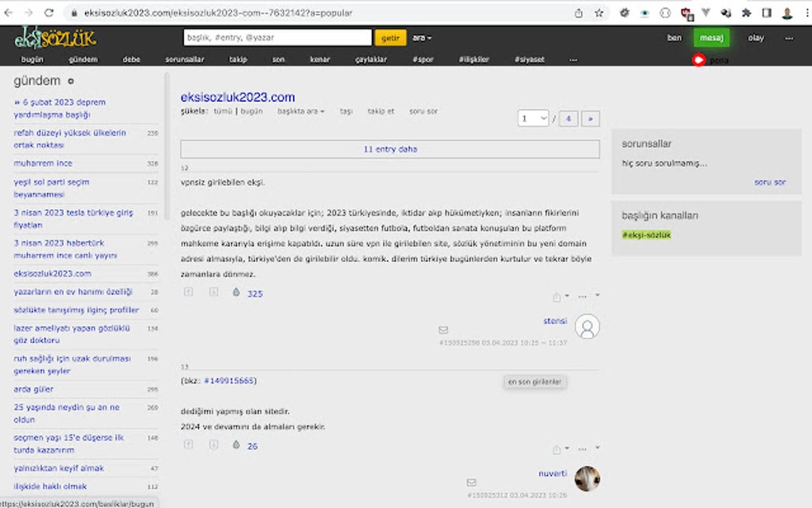The height and width of the screenshot is (508, 812).
Task: Click the getir search button
Action: coord(390,37)
